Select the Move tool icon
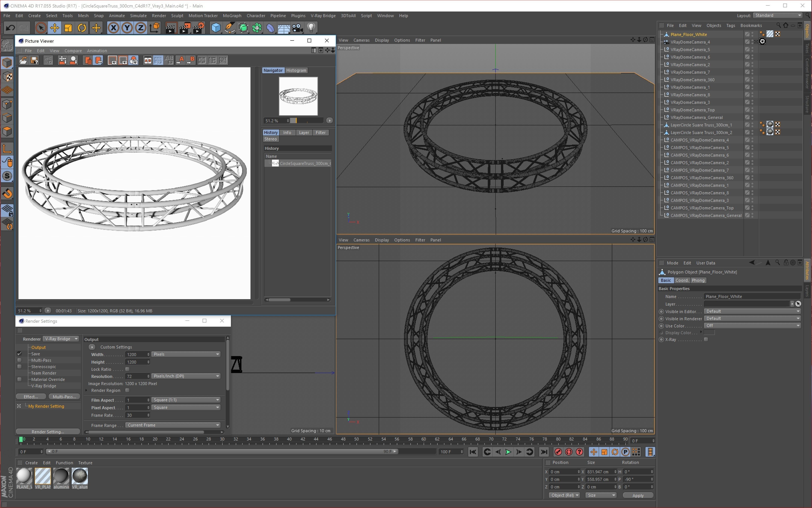The image size is (812, 508). click(x=55, y=28)
